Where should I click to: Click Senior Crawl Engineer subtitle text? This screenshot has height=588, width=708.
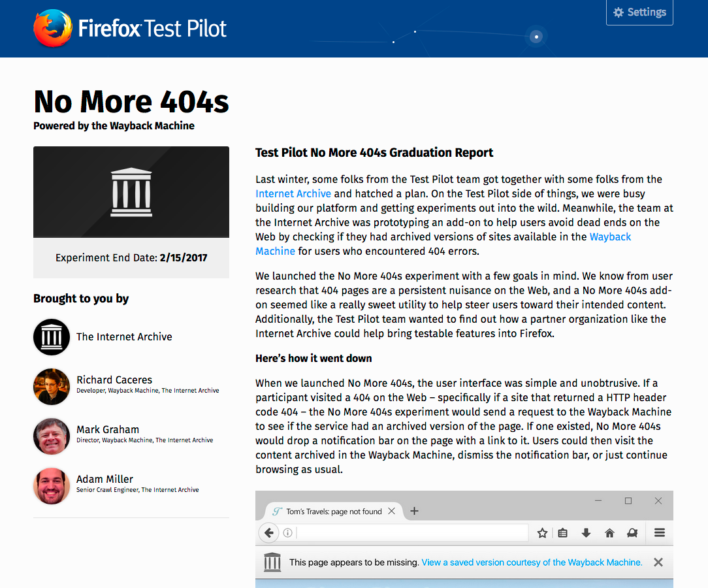point(137,490)
